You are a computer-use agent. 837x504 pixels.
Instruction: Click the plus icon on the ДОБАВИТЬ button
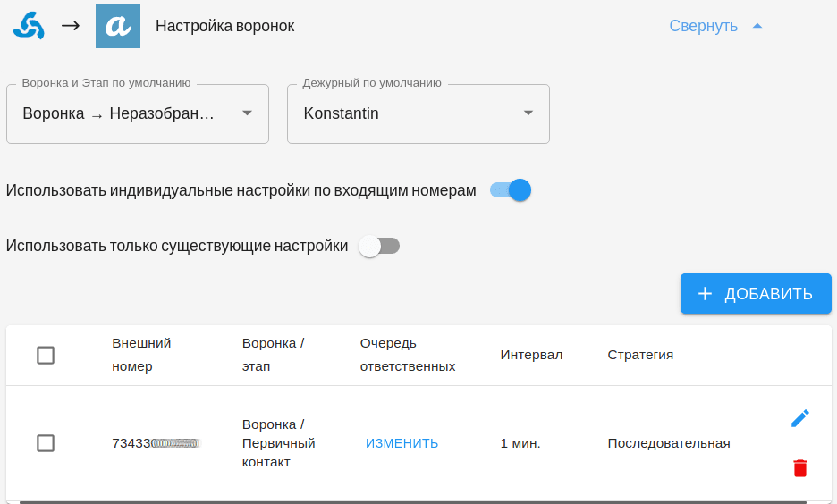706,293
